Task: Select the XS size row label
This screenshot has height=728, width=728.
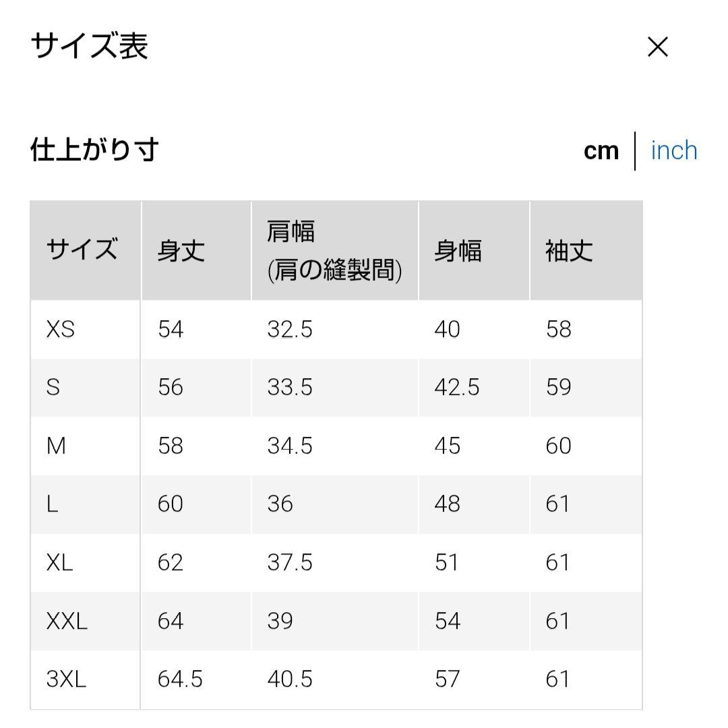Action: (x=61, y=330)
